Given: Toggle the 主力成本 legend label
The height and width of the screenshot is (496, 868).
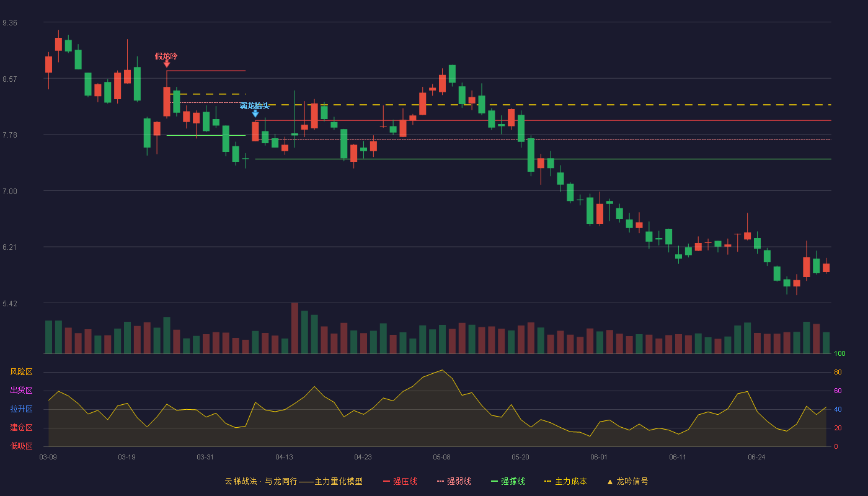Looking at the screenshot, I should 570,481.
